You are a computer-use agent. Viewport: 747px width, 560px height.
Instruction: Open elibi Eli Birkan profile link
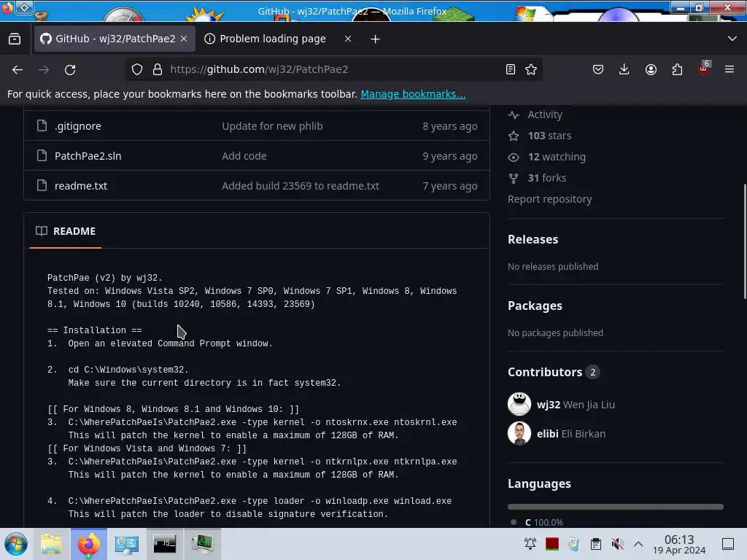[570, 434]
